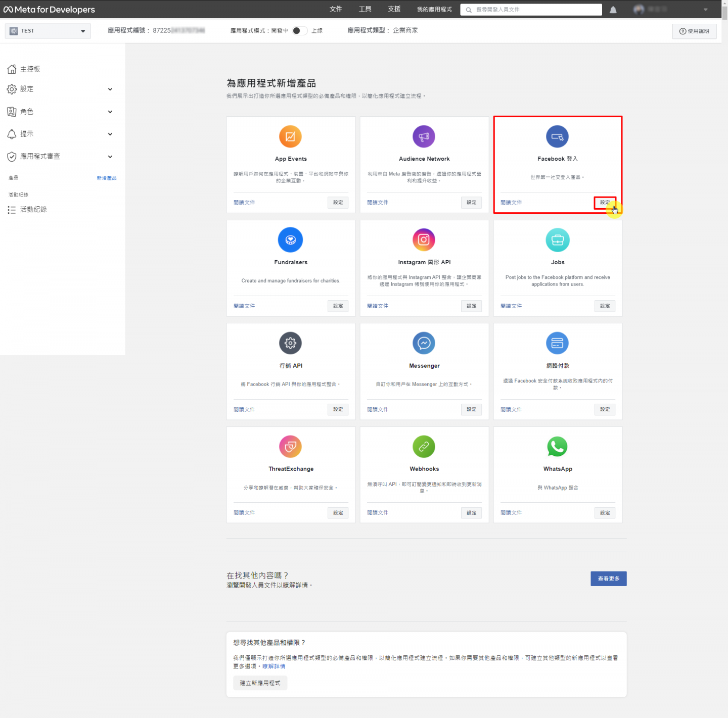Click the App Events product icon
Screen dimensions: 728x718
tap(290, 136)
